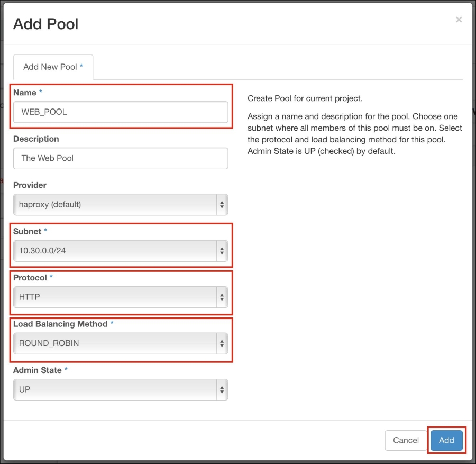Screen dimensions: 476x464
Task: Expand the ROUND_ROBIN load balancing dropdown
Action: coord(121,343)
